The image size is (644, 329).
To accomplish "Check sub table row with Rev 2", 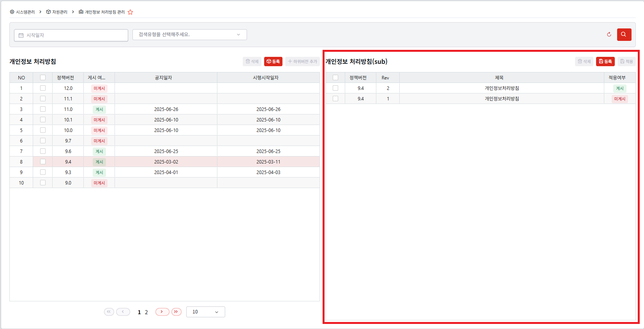I will pos(335,88).
